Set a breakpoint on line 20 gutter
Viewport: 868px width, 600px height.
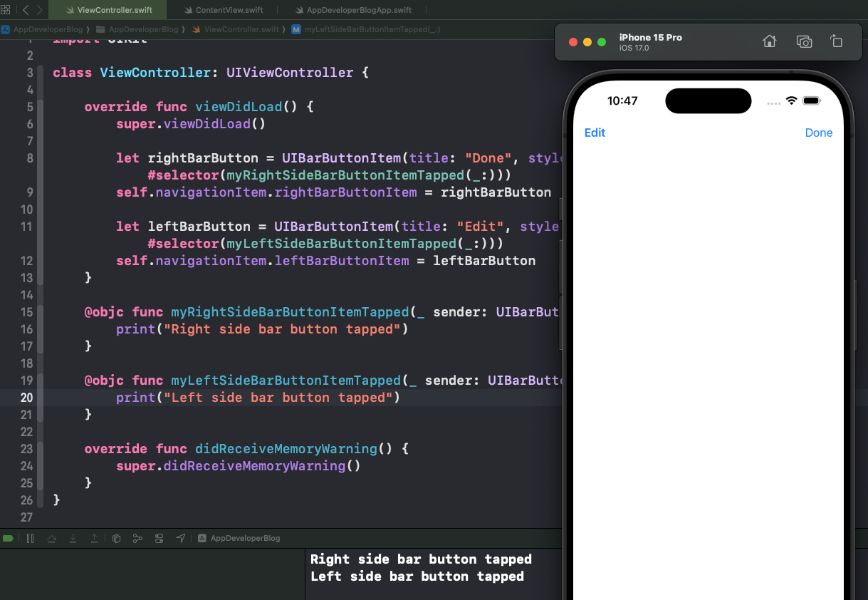point(26,398)
